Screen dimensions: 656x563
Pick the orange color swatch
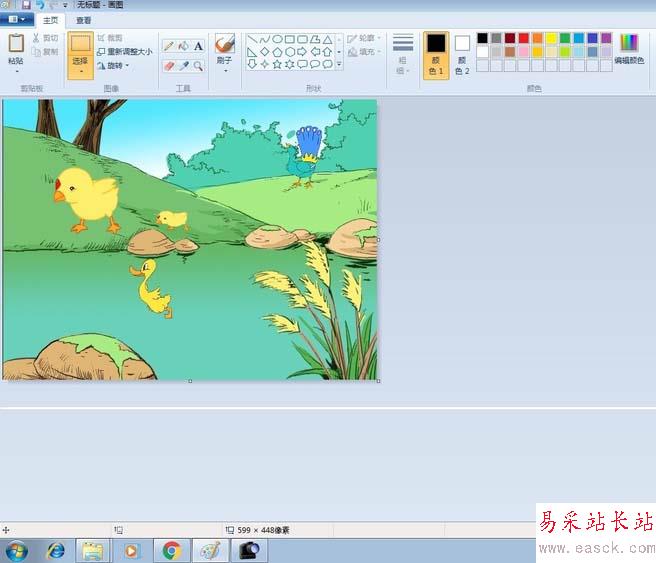537,38
